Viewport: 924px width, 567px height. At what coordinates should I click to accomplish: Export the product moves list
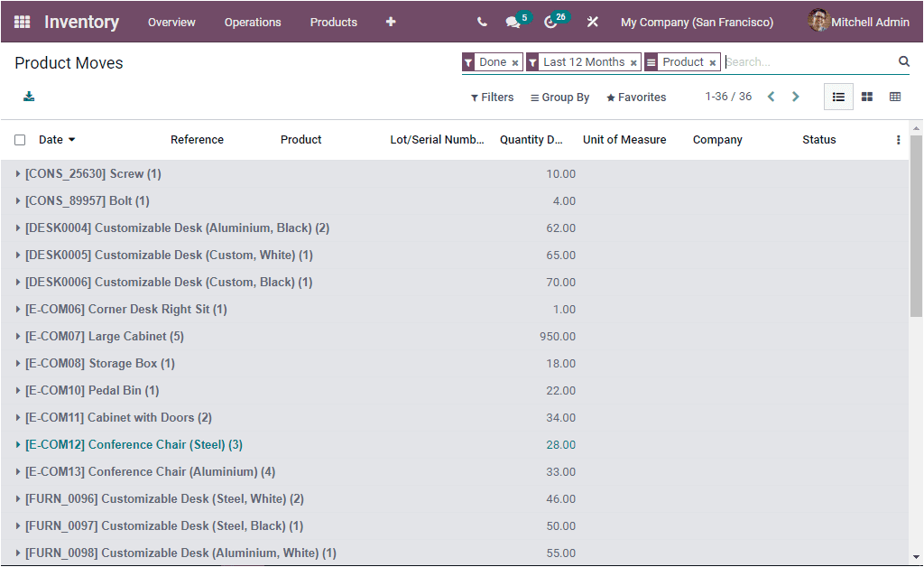pos(27,97)
